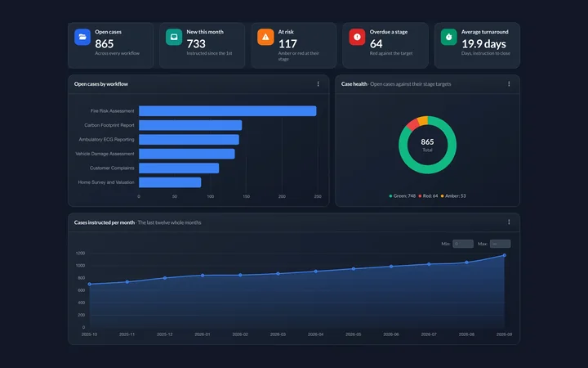
Task: Select the Customer Complaints bar
Action: click(x=179, y=168)
